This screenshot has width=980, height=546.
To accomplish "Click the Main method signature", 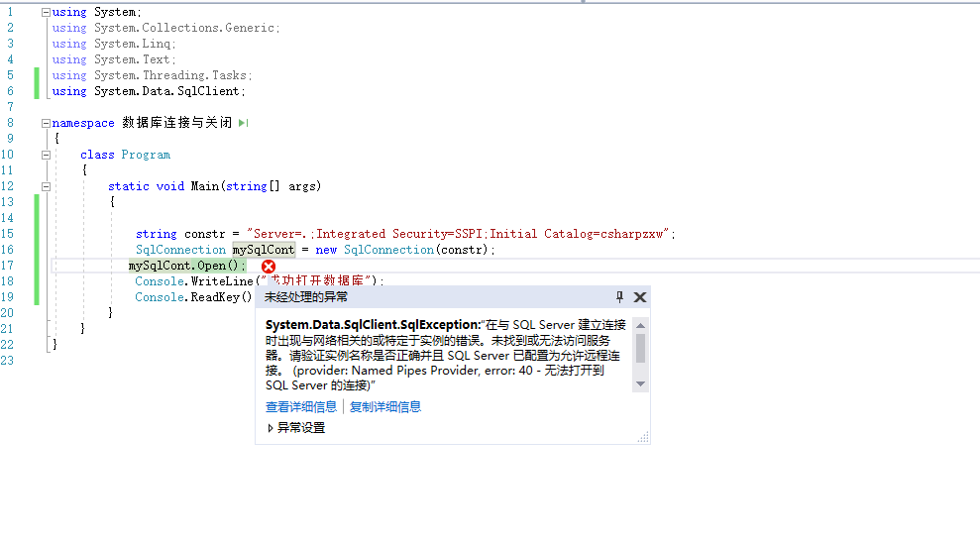I will (214, 186).
